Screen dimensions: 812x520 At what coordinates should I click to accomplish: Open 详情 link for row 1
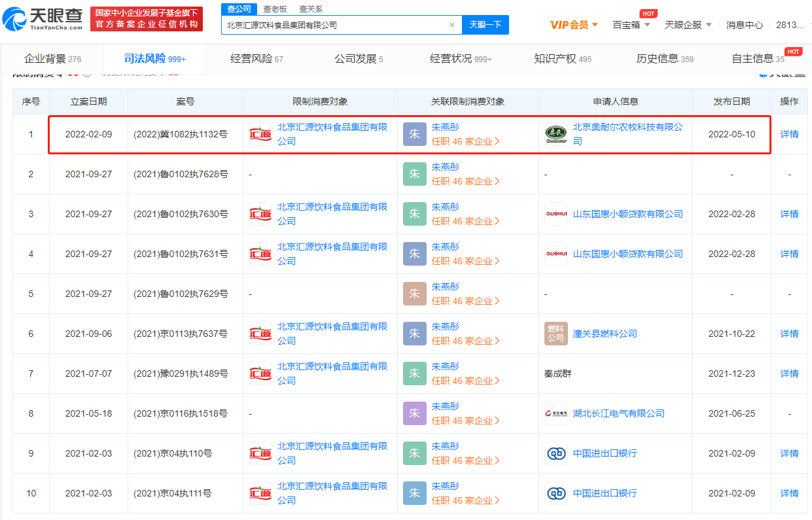tap(789, 134)
